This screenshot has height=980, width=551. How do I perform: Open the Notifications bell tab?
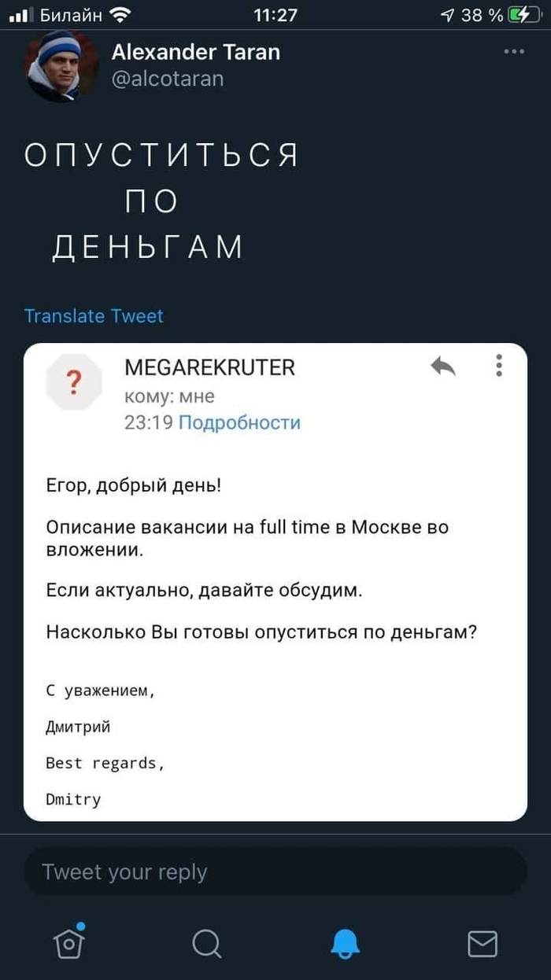(345, 942)
